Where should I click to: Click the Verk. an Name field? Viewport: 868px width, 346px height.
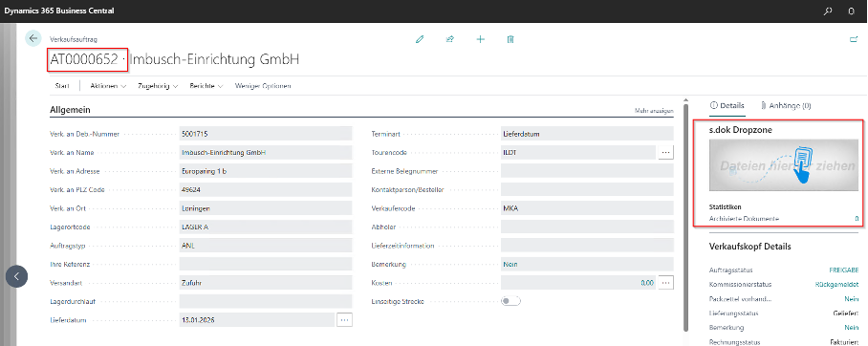(x=266, y=152)
